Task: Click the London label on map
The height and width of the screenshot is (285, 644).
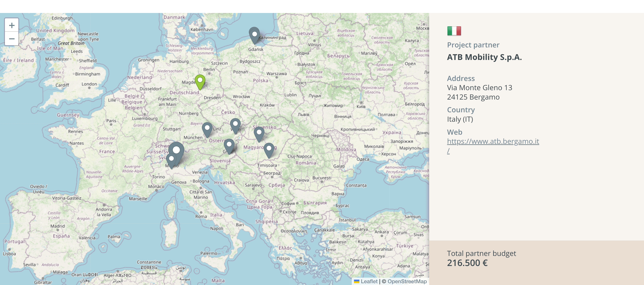Action: tap(89, 84)
